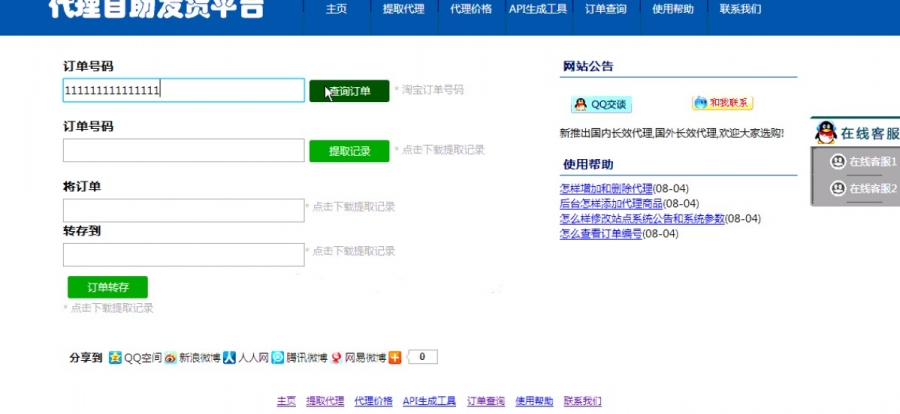
Task: Open the 提取代理 navigation tab
Action: [404, 9]
